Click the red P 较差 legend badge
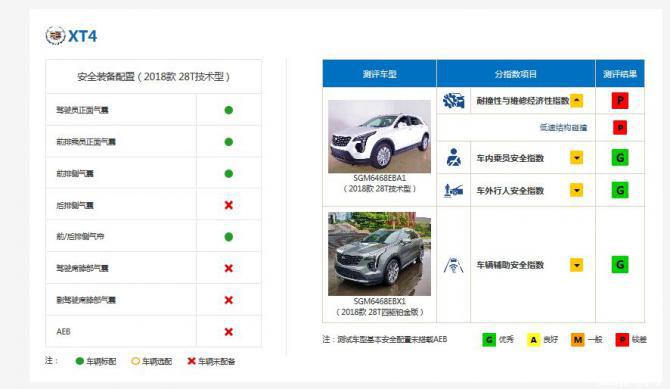Image resolution: width=670 pixels, height=389 pixels. (622, 340)
